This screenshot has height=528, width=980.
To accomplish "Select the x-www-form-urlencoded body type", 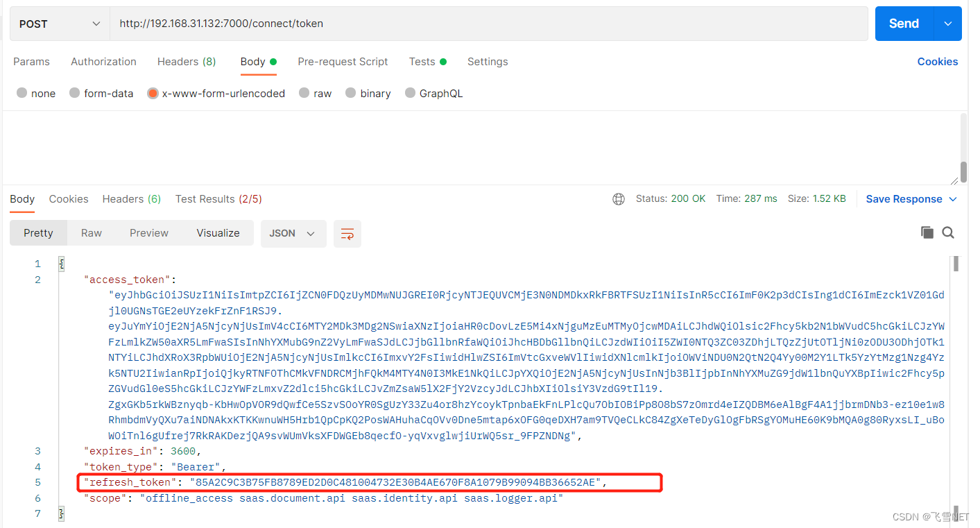I will (x=217, y=93).
